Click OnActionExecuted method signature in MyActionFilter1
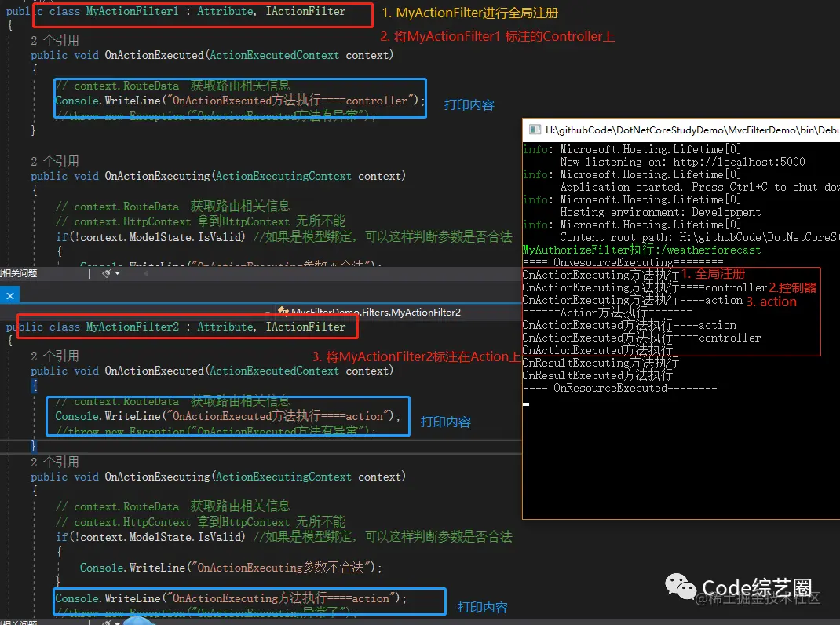The width and height of the screenshot is (840, 625). 212,55
